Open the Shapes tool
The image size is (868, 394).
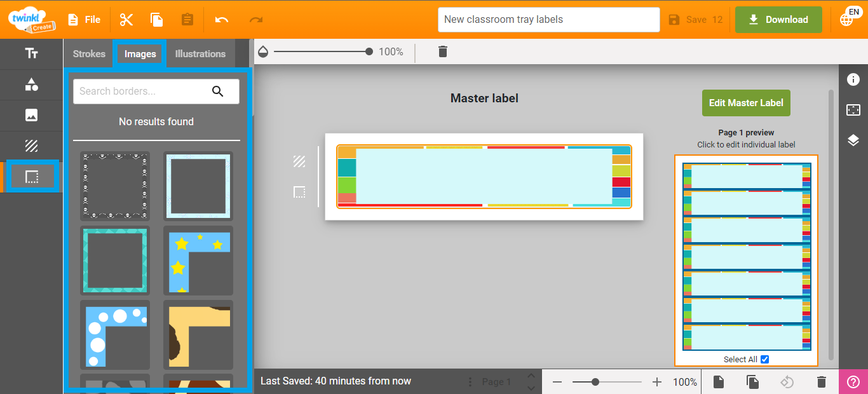click(x=31, y=85)
